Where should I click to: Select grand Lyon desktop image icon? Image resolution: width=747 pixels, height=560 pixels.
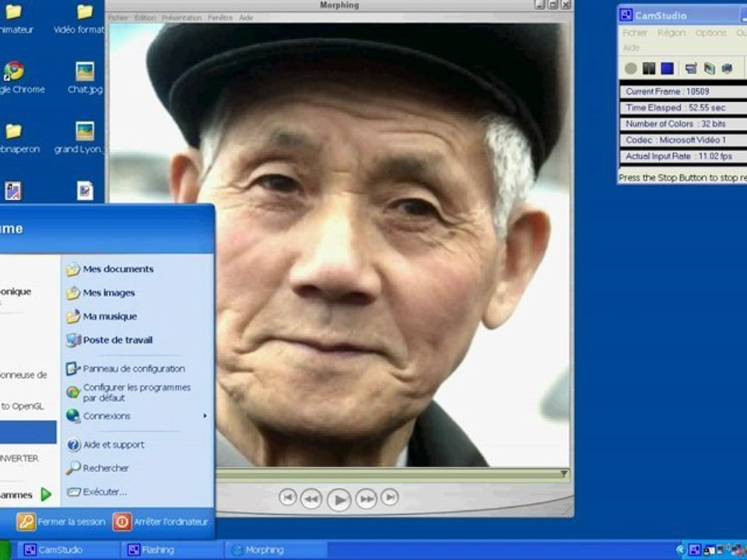(x=81, y=138)
